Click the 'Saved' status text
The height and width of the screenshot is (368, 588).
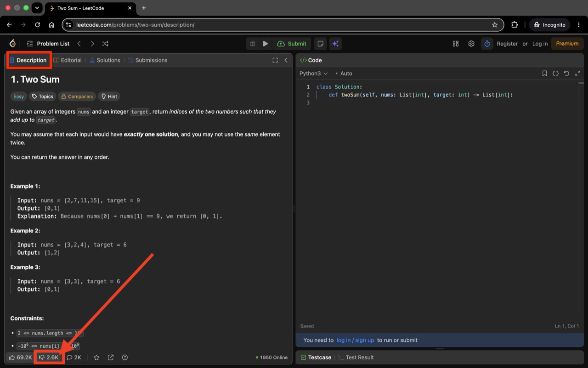pos(307,326)
